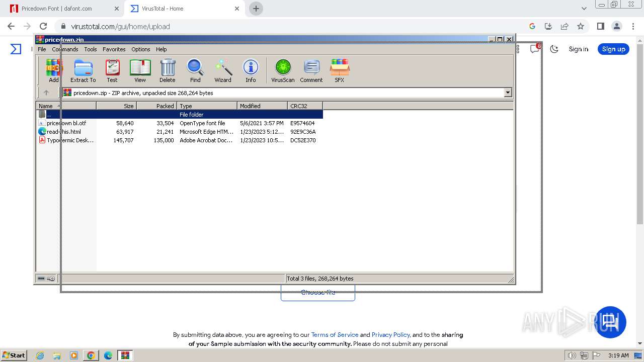Open Chrome profile avatar
Screen dimensions: 644x362
click(x=616, y=26)
